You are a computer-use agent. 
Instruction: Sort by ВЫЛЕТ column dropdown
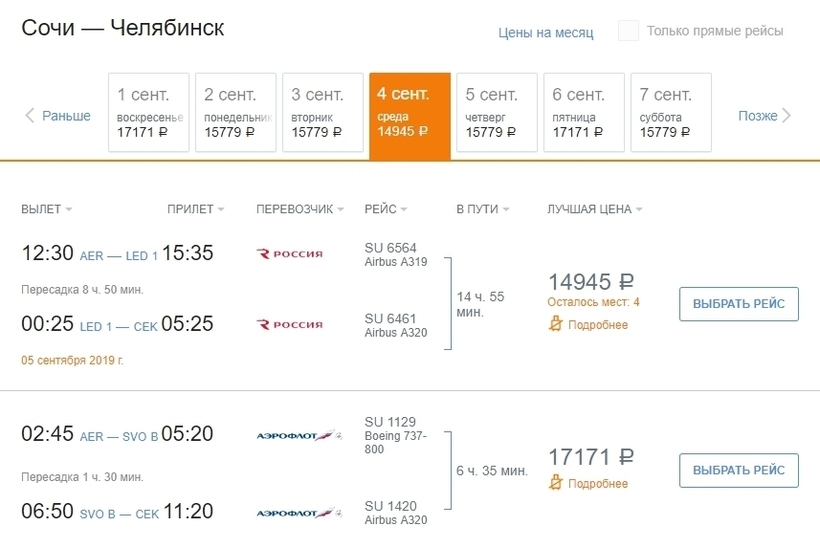46,209
